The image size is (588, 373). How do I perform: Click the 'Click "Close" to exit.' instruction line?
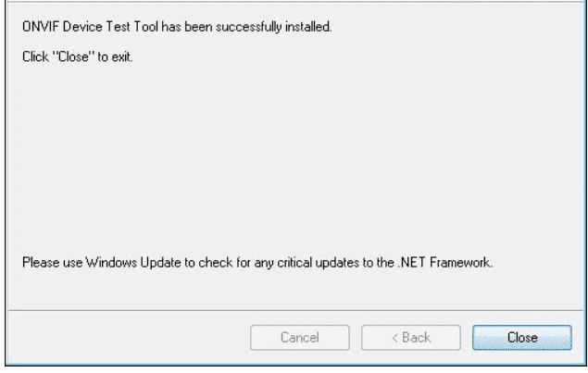click(77, 57)
